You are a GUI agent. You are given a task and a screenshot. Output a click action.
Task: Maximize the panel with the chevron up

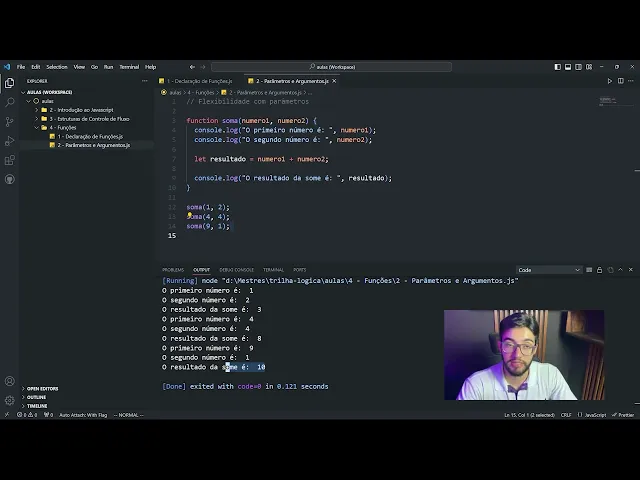click(x=620, y=270)
